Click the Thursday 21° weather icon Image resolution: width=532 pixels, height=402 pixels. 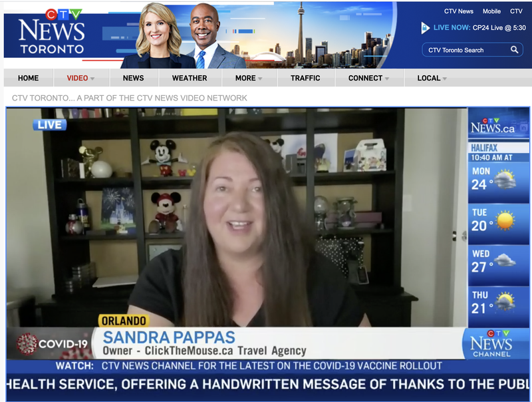(505, 301)
